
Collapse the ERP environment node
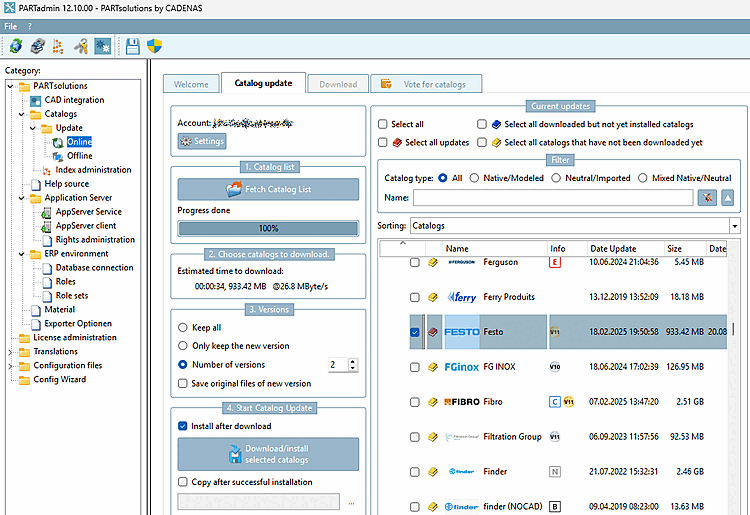coord(22,254)
